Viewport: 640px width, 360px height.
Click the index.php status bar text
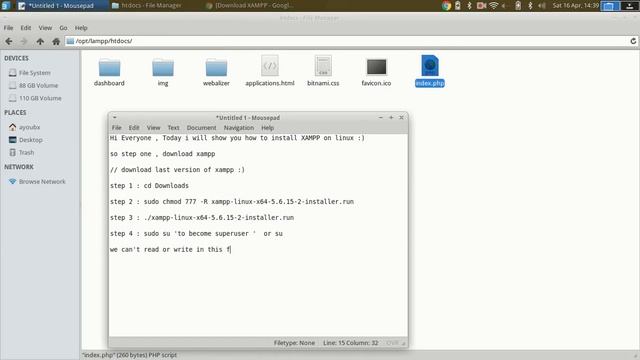click(x=129, y=355)
